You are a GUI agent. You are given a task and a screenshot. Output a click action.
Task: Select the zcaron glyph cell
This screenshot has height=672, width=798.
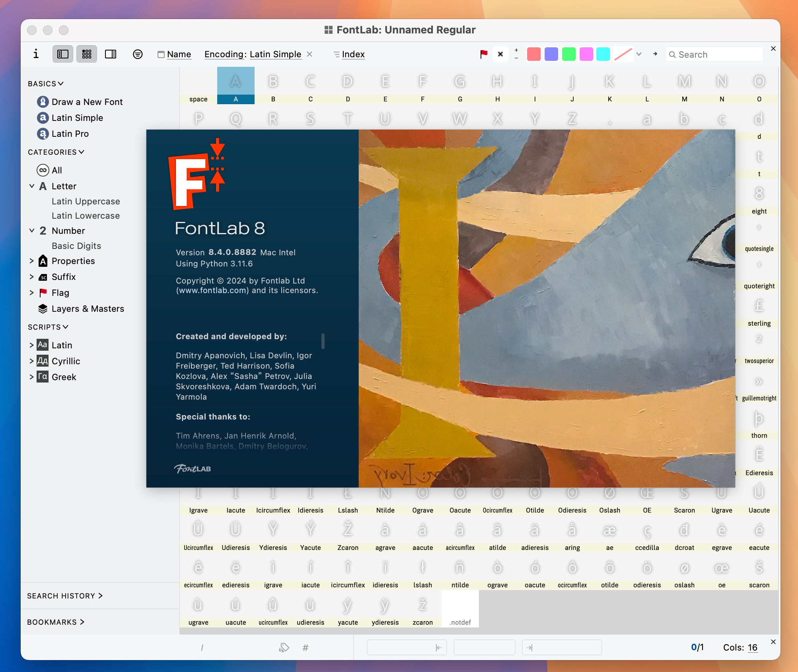[423, 609]
